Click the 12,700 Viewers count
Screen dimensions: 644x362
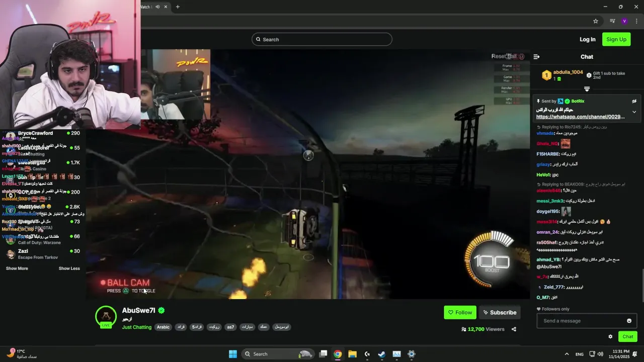click(x=482, y=329)
